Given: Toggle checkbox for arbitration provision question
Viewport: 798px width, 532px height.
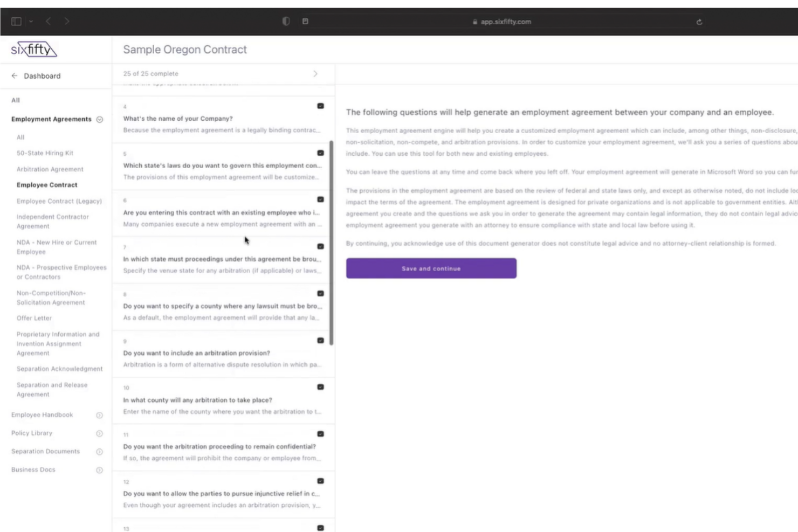Looking at the screenshot, I should (x=320, y=341).
